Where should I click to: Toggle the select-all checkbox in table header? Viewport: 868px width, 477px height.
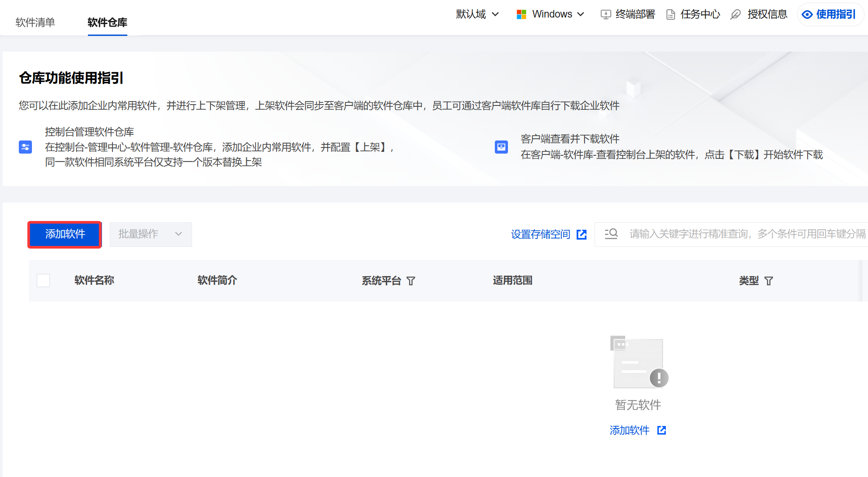click(43, 281)
